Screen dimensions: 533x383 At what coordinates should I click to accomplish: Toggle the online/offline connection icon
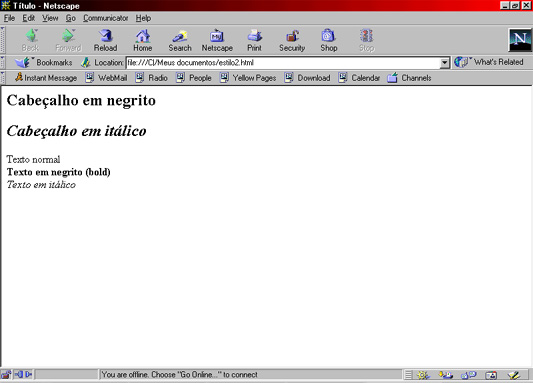pyautogui.click(x=23, y=375)
